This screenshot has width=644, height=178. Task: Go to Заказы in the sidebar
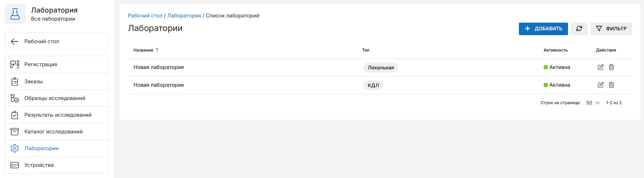(x=33, y=82)
